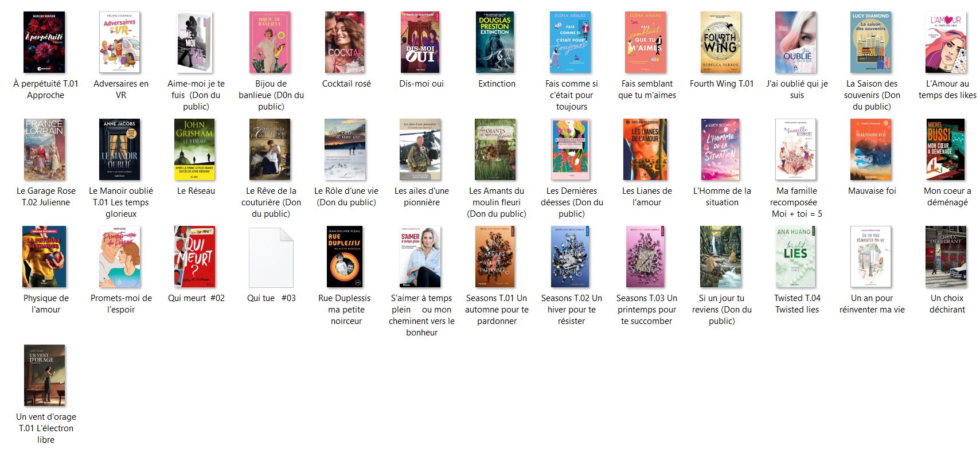Select Rue Duplessis ma petite noirceur cover

(x=345, y=257)
